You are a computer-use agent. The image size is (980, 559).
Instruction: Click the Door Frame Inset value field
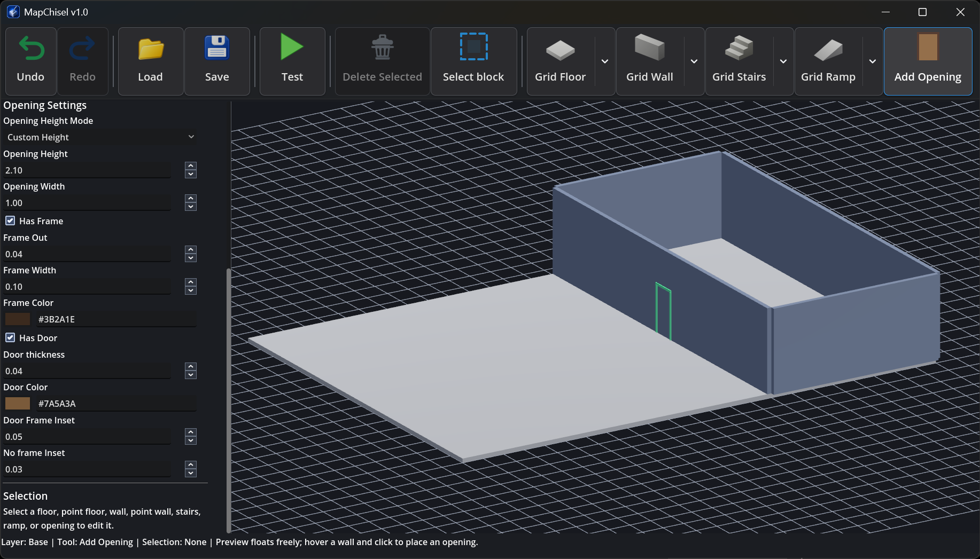[x=88, y=437]
